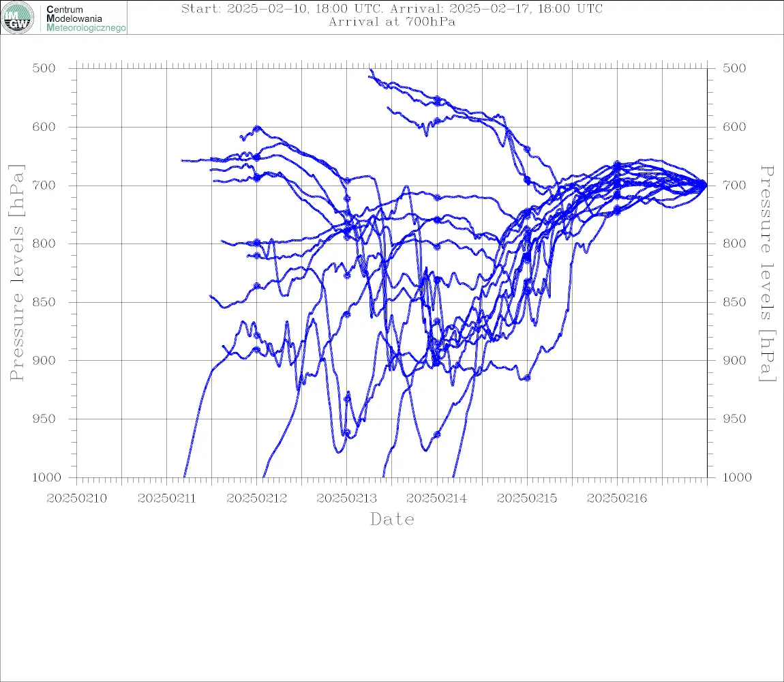Click the 'Date' x-axis title
Screen dimensions: 784x682
pyautogui.click(x=393, y=519)
